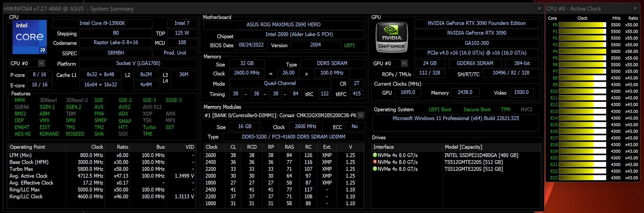This screenshot has height=213, width=644.
Task: Click the UEFI Boot indicator
Action: [x=440, y=110]
